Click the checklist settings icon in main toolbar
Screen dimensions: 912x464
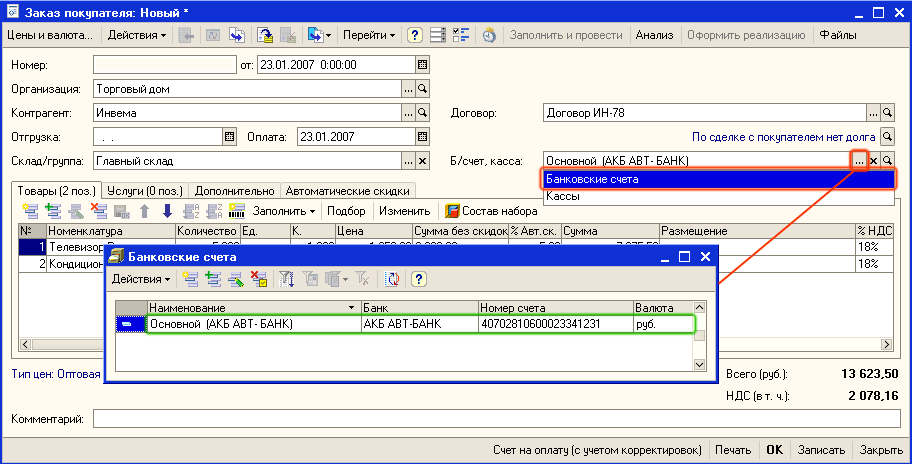click(x=461, y=35)
